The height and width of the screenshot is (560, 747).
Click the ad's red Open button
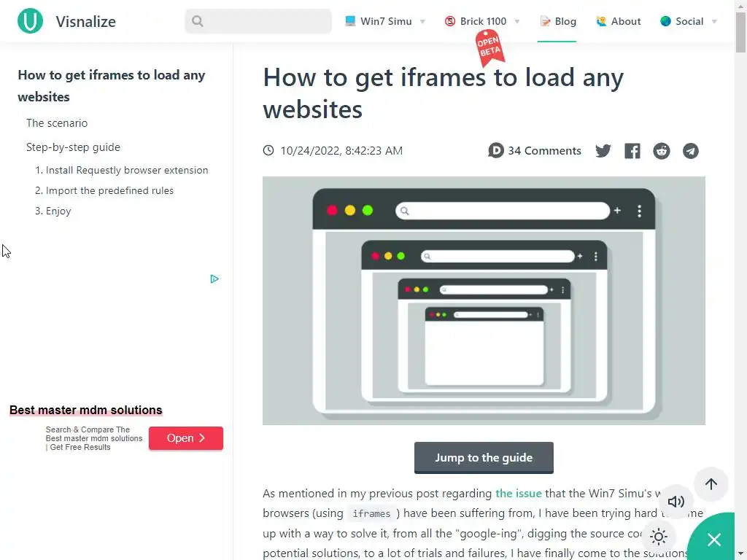coord(186,438)
